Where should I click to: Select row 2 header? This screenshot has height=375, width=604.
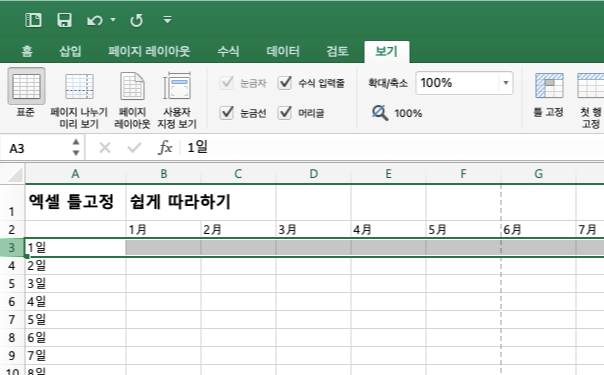click(x=12, y=229)
